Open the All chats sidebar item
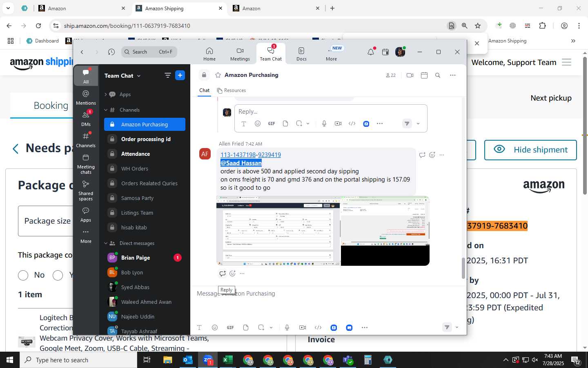Viewport: 588px width, 368px height. (86, 76)
